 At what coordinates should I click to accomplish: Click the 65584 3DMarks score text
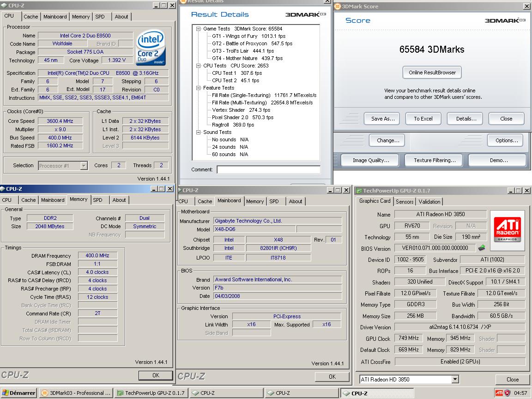tap(432, 49)
